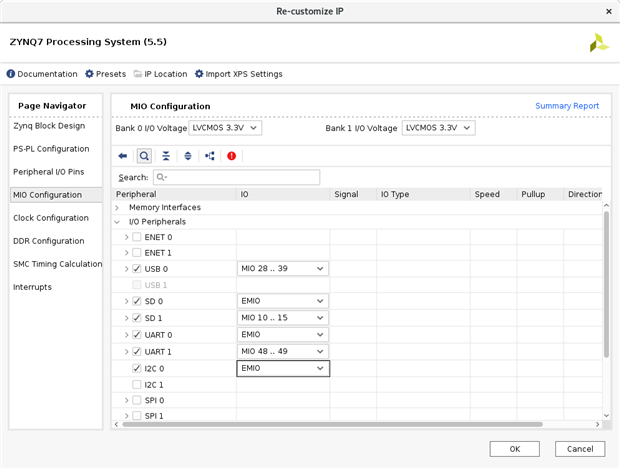The width and height of the screenshot is (620, 469).
Task: Click the back arrow toolbar icon
Action: point(123,156)
